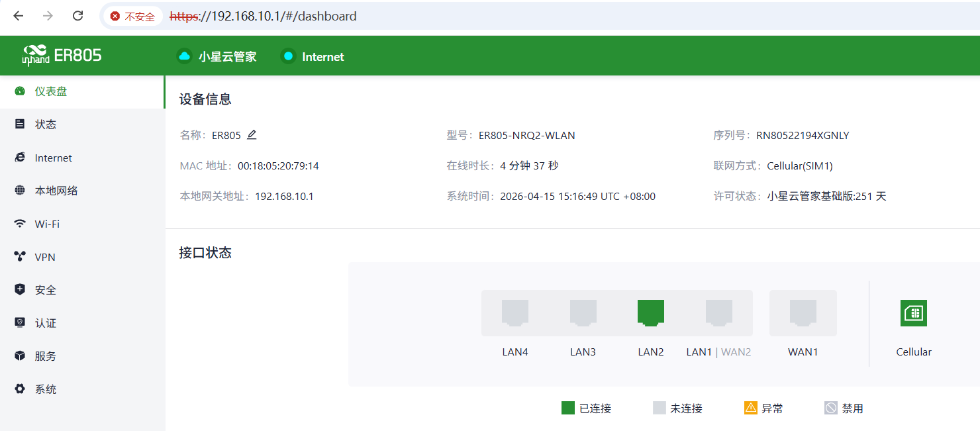Click the 已连接 green legend swatch
The image size is (980, 431).
point(568,408)
